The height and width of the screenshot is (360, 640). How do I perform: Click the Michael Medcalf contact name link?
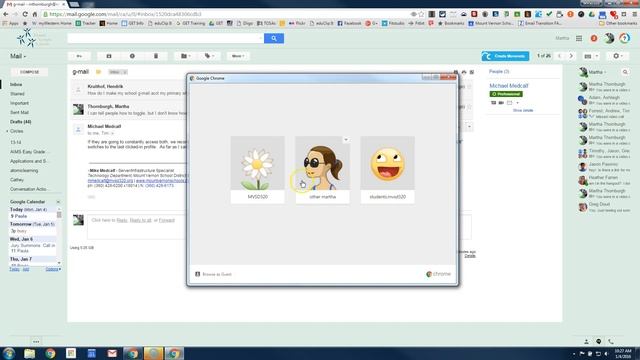coord(509,86)
